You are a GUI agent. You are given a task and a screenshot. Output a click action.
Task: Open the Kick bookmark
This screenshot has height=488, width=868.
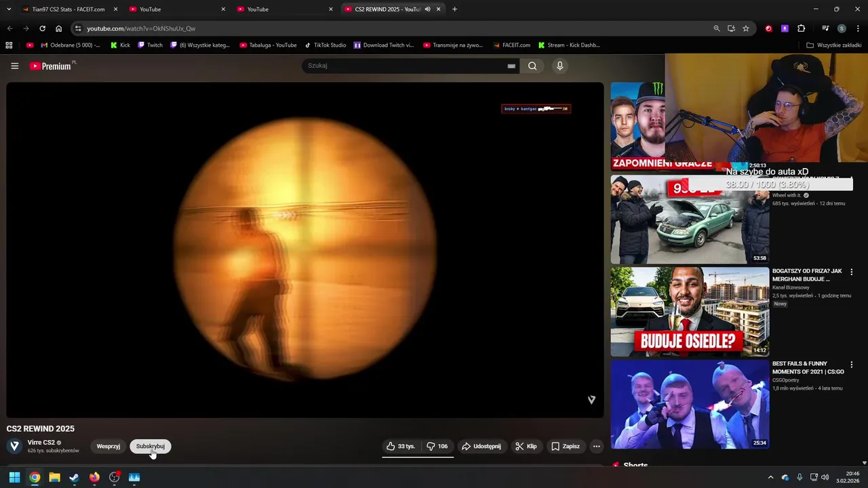[x=120, y=45]
